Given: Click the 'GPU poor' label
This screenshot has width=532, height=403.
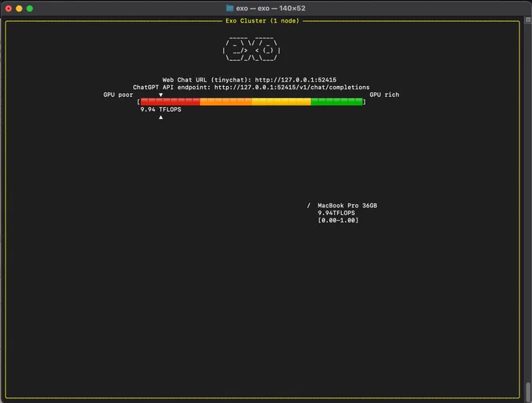Looking at the screenshot, I should (x=118, y=95).
